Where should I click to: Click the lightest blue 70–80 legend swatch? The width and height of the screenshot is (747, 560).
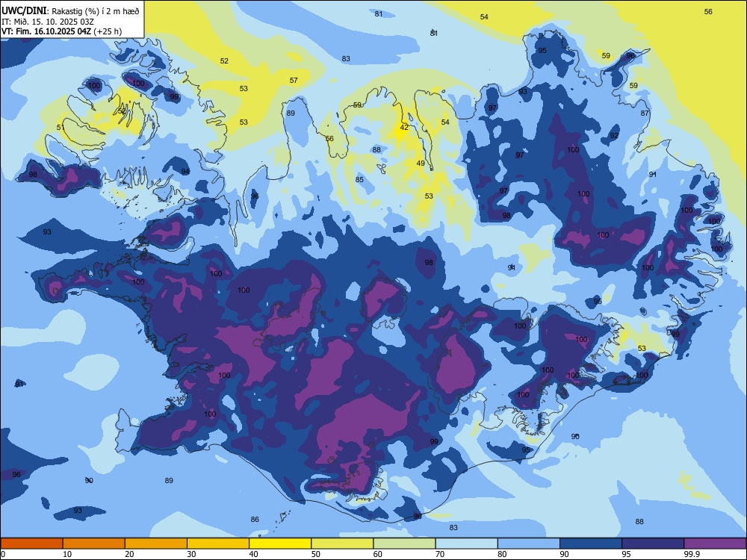coord(466,544)
